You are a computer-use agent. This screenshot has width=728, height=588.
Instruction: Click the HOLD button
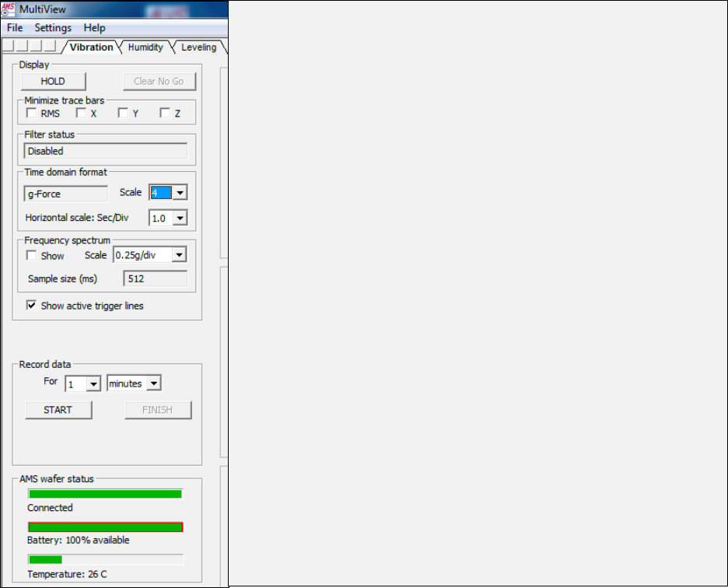pyautogui.click(x=54, y=82)
